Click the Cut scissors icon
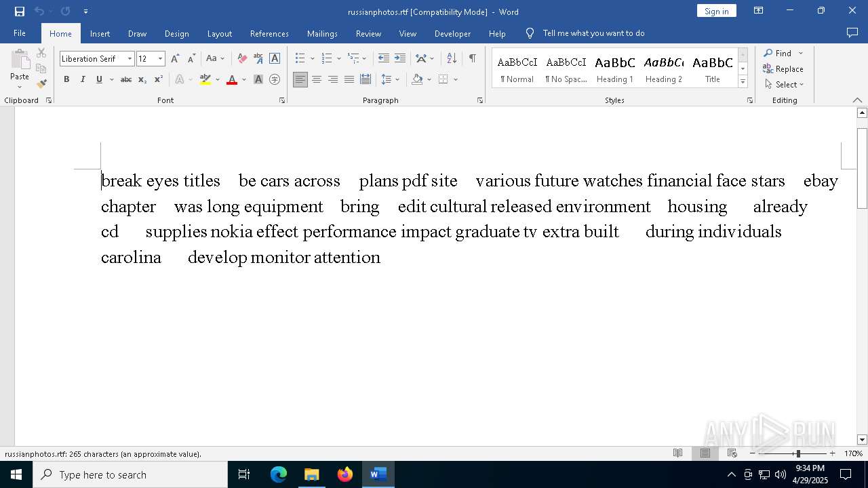868x488 pixels. 41,53
